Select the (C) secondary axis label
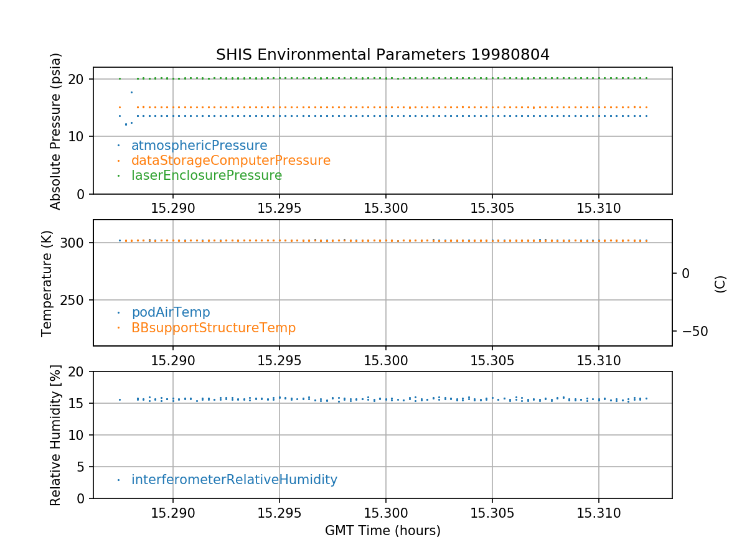 coord(720,284)
